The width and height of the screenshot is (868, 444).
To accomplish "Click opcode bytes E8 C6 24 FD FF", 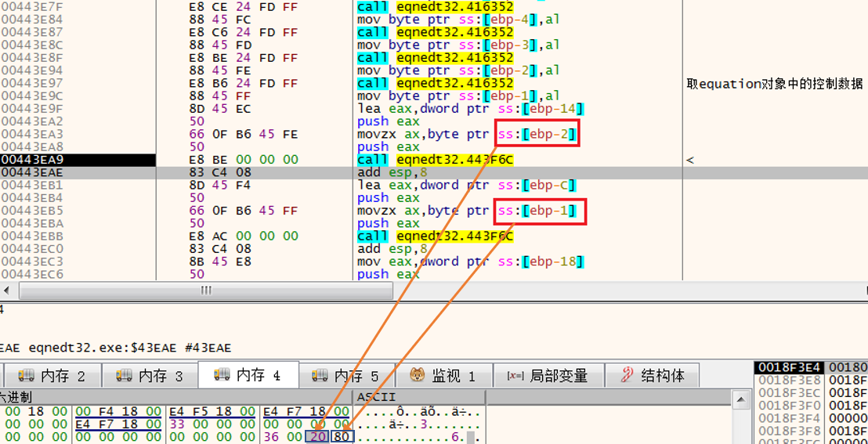I will [x=244, y=32].
